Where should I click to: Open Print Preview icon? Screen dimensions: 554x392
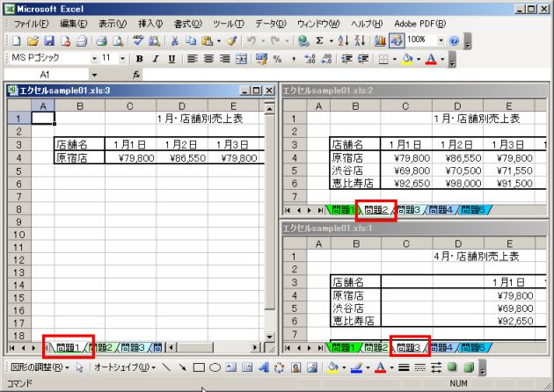pos(118,41)
